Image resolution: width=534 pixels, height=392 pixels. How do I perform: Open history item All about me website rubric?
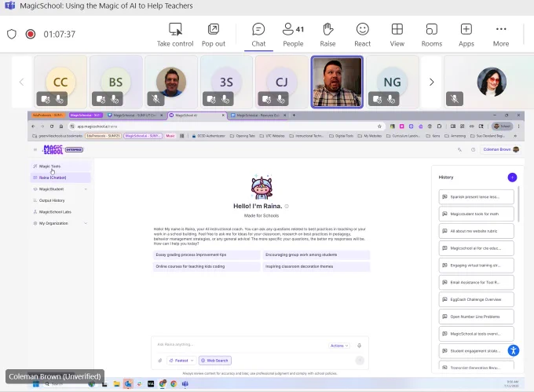[x=476, y=231]
